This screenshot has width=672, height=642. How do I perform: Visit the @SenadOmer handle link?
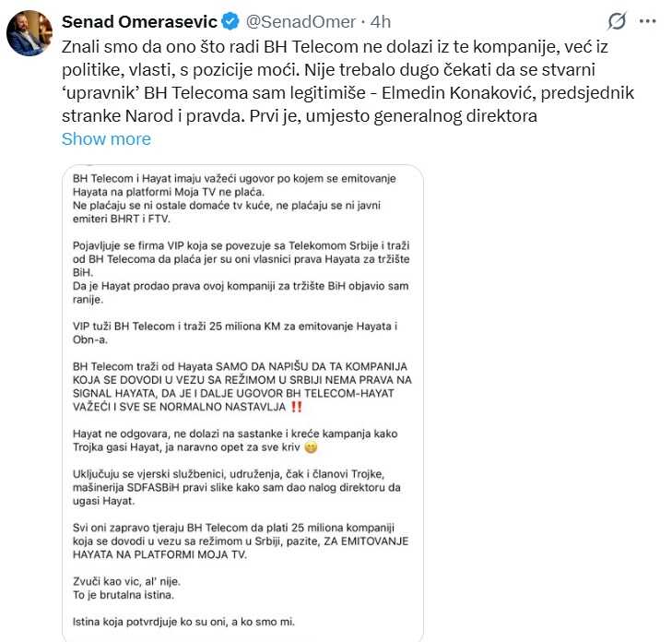pos(301,21)
